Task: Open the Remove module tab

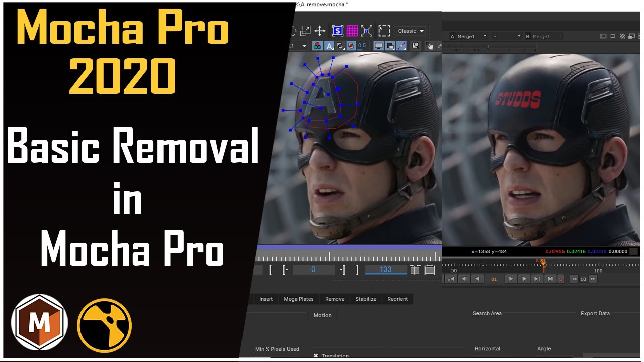Action: point(335,299)
